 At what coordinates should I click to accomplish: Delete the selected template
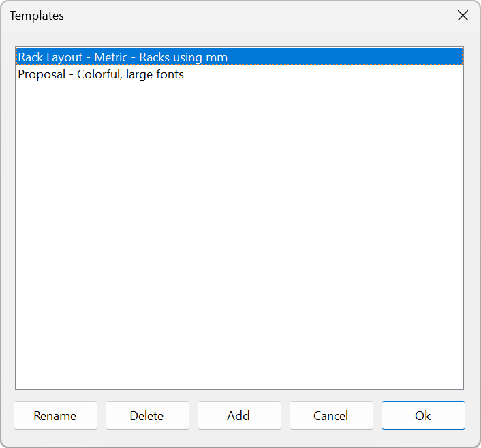point(147,415)
